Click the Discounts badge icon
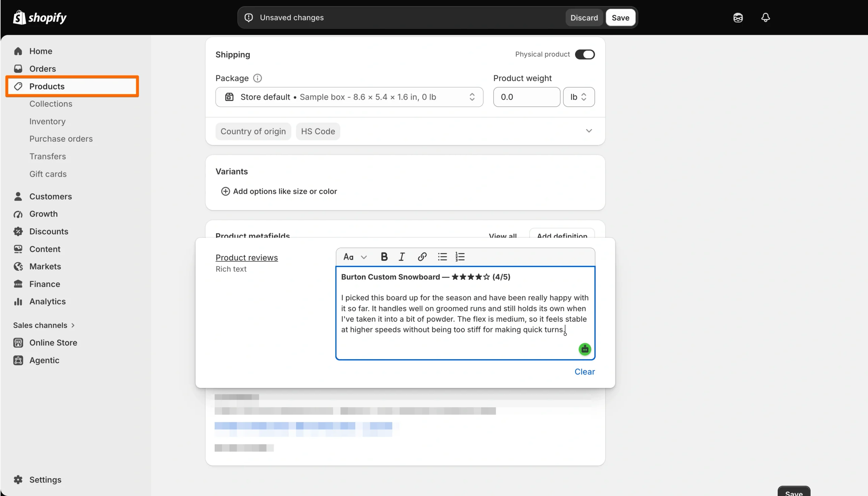The height and width of the screenshot is (496, 868). 18,231
